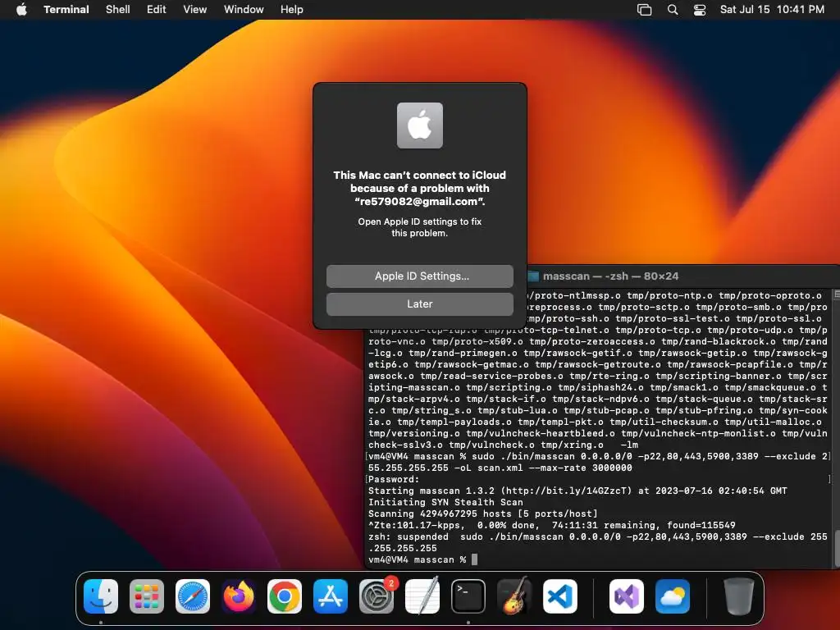Screen dimensions: 840x630
Task: Open the App Store from the Dock
Action: [x=331, y=596]
